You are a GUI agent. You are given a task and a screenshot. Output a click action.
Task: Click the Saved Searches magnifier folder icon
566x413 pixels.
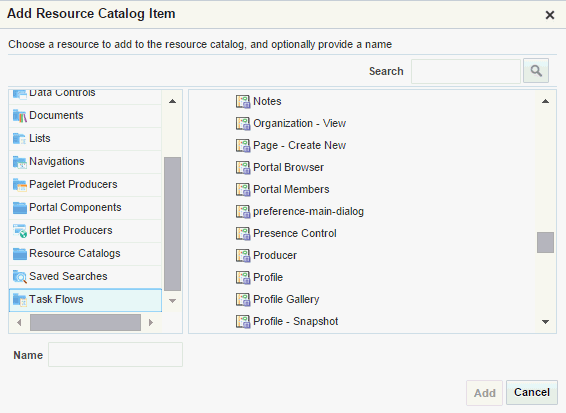click(x=19, y=277)
